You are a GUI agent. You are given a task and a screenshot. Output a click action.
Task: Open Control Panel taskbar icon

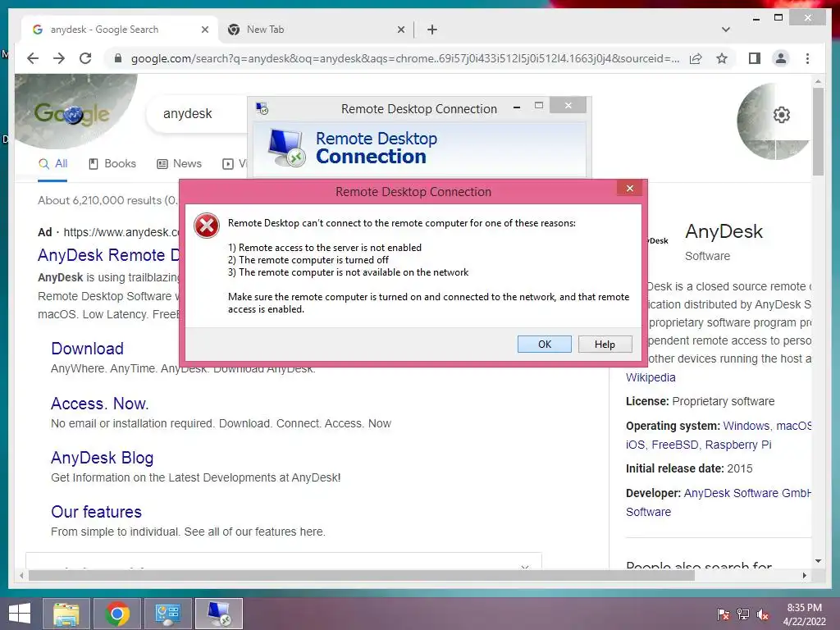(x=167, y=614)
